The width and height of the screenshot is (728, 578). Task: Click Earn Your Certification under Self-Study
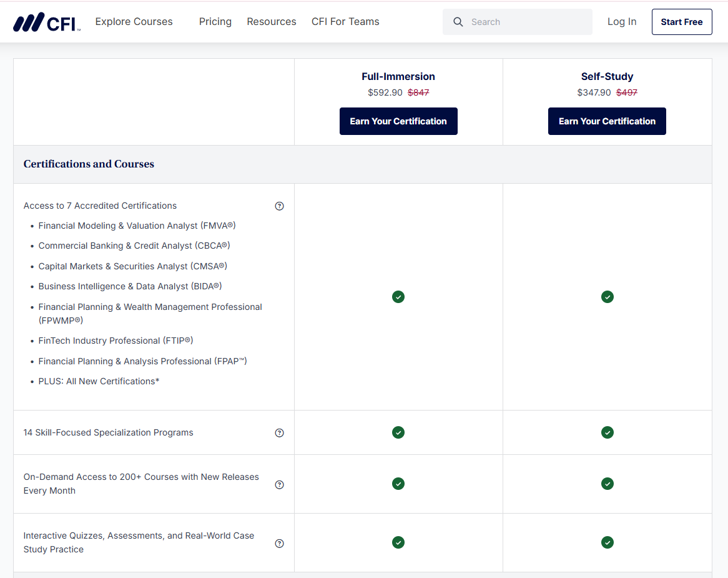coord(607,121)
